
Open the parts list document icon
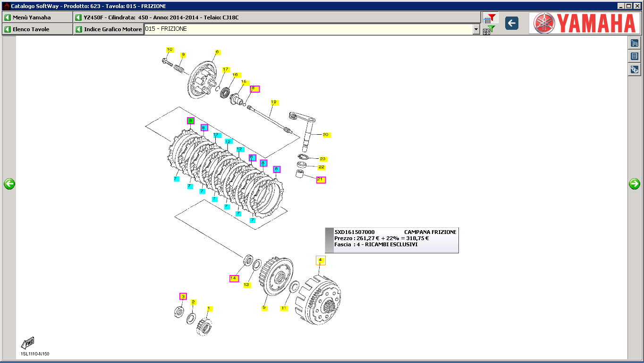tap(635, 56)
